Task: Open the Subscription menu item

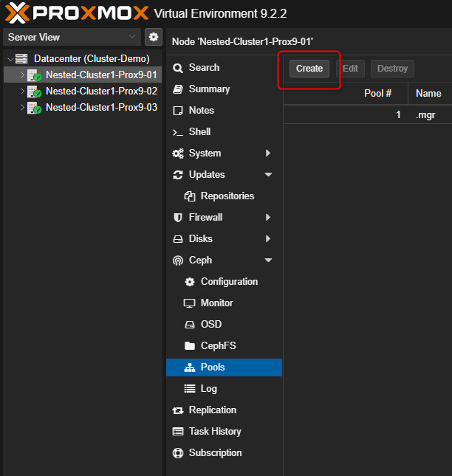Action: (225, 453)
